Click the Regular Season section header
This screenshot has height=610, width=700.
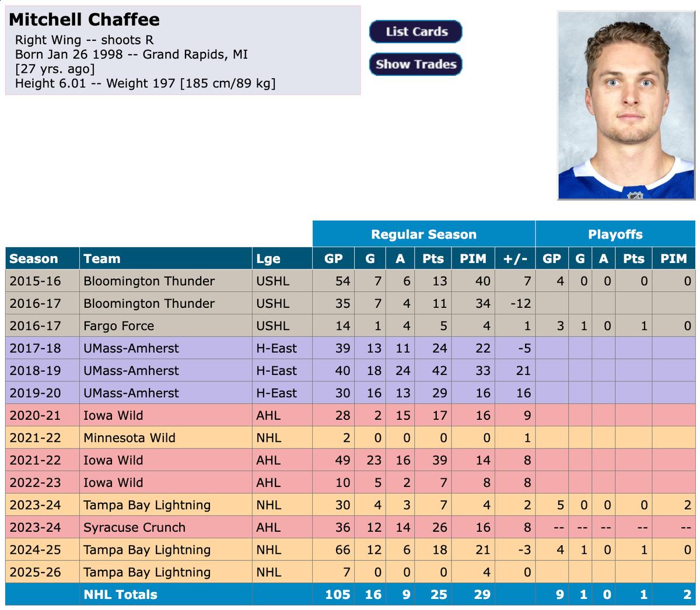(423, 234)
